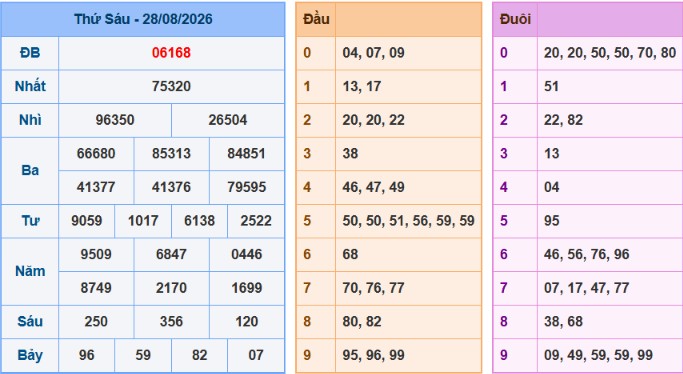The image size is (683, 374).
Task: Click the Bảy row label
Action: (x=30, y=355)
